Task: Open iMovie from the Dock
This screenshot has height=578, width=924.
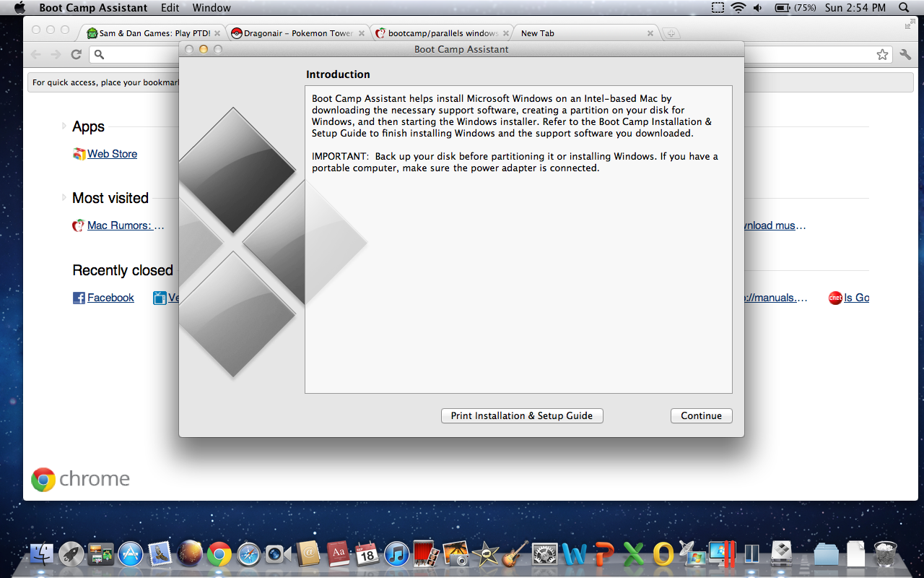Action: tap(485, 554)
